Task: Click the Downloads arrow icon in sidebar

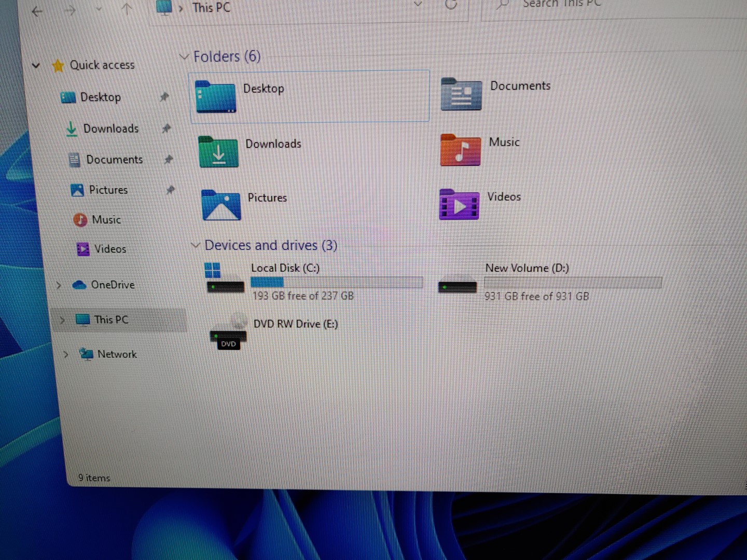Action: pos(72,129)
